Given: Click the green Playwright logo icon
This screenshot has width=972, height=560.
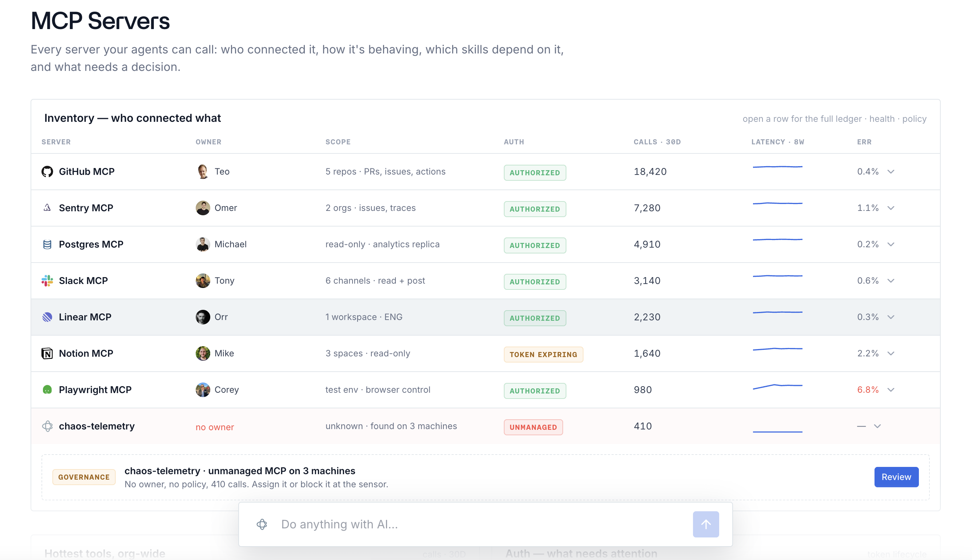Looking at the screenshot, I should pos(47,389).
